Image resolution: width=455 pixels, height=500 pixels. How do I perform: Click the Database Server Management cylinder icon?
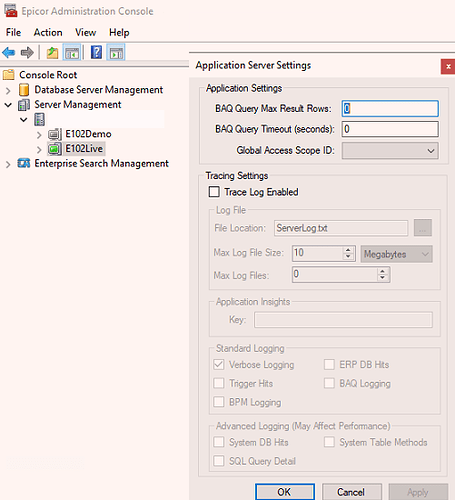pos(24,90)
